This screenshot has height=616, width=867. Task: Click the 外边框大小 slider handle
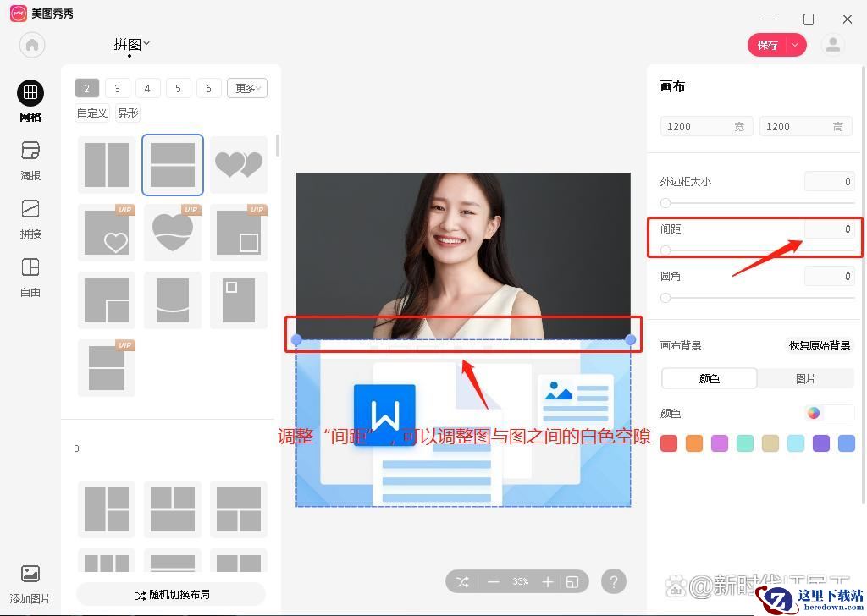pos(665,203)
